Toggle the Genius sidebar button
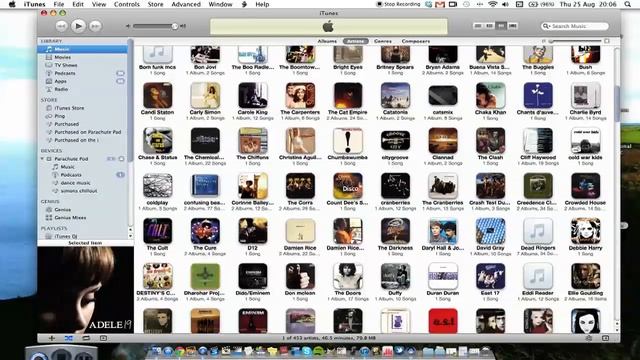The image size is (640, 360). click(605, 338)
